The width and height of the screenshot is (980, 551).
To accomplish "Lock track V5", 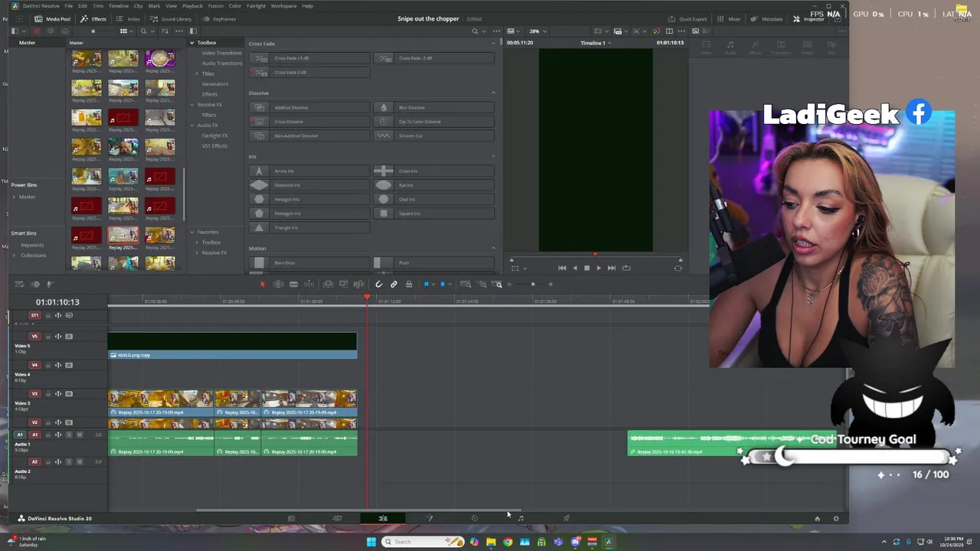I will (x=47, y=336).
